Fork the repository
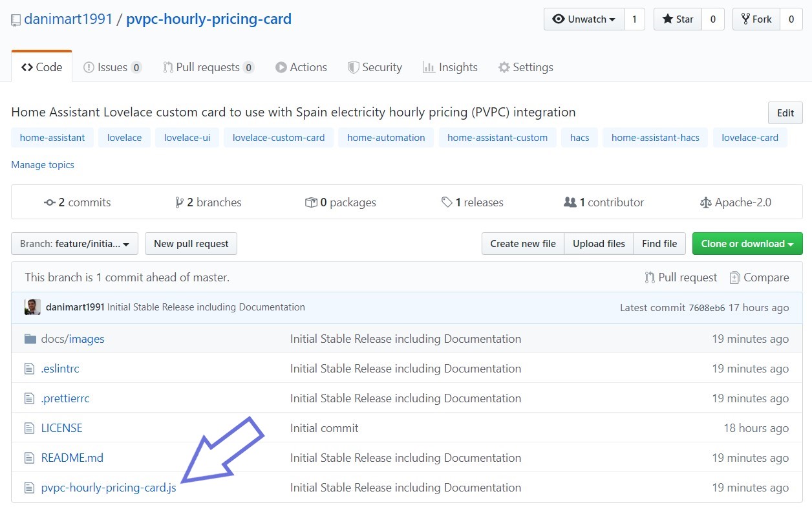This screenshot has width=812, height=509. (756, 19)
